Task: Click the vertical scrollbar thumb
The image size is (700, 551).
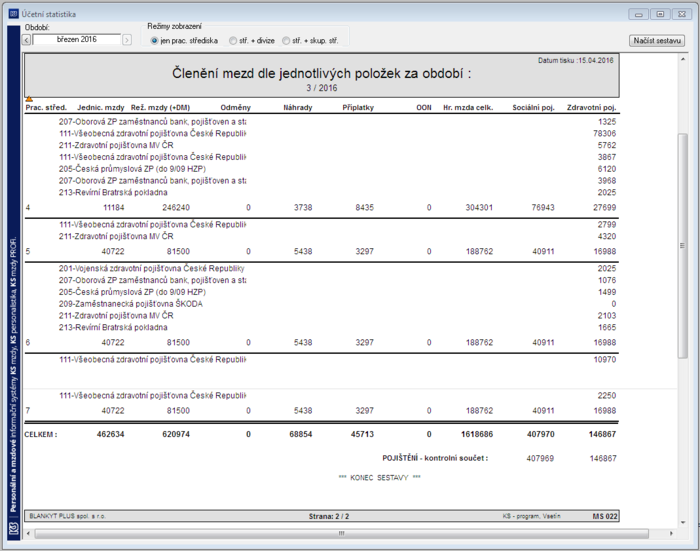Action: (x=683, y=246)
